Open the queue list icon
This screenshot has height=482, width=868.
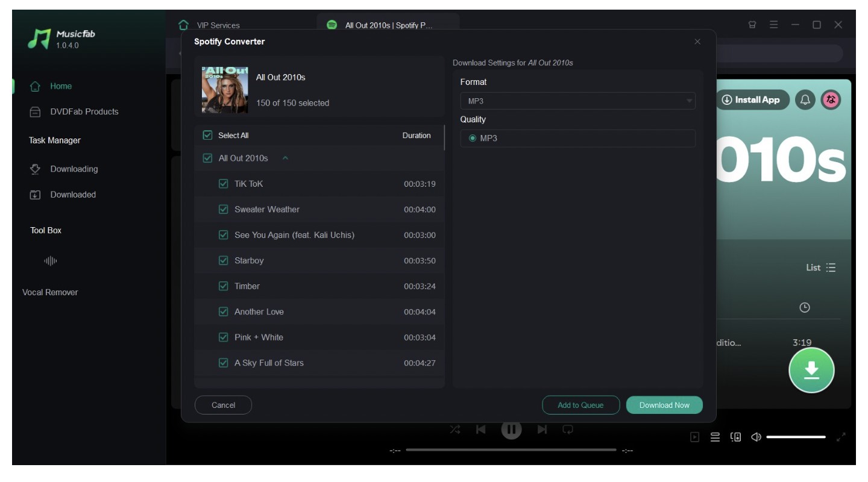coord(715,437)
